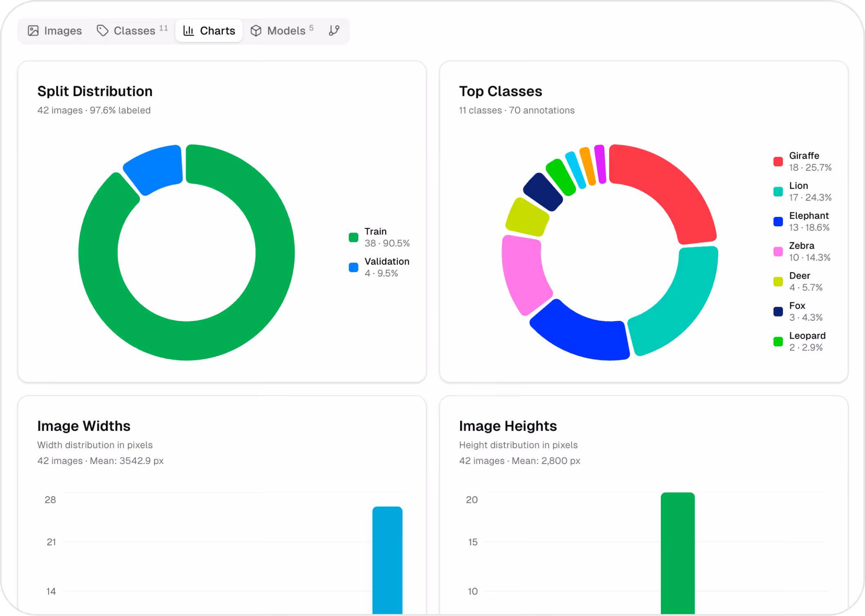
Task: Toggle the Train legend entry
Action: click(377, 237)
